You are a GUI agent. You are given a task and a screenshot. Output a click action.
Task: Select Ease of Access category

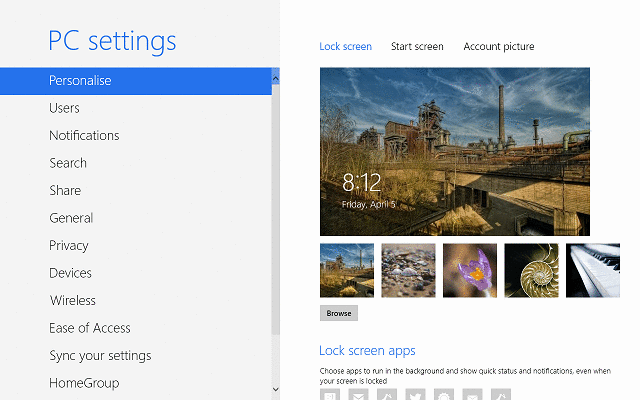click(90, 328)
